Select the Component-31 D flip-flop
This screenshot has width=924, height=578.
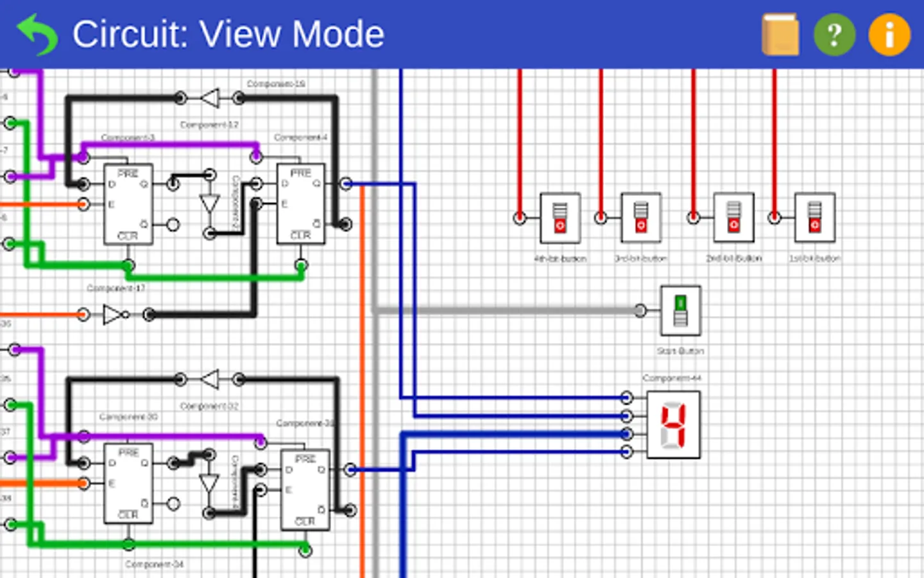(x=305, y=489)
